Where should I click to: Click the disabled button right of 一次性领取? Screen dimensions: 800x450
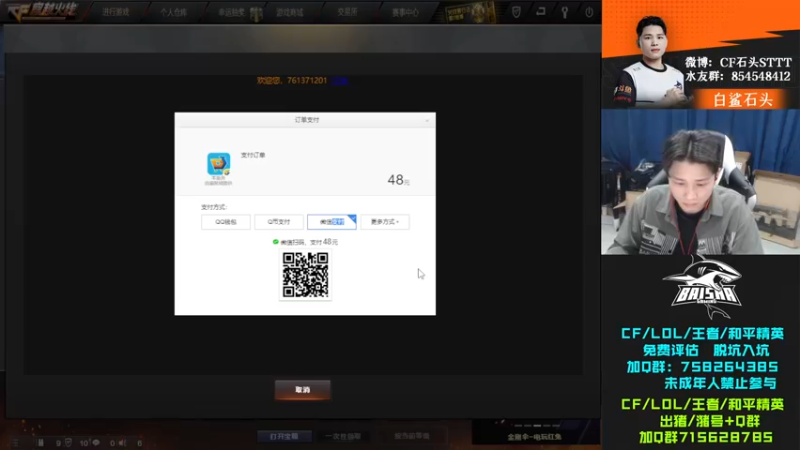coord(412,436)
